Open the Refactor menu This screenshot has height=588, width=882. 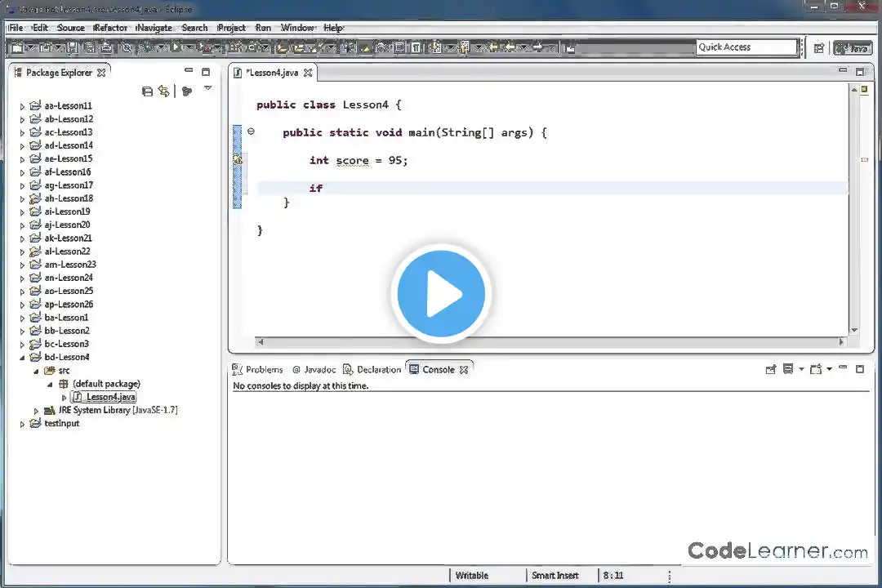(110, 28)
